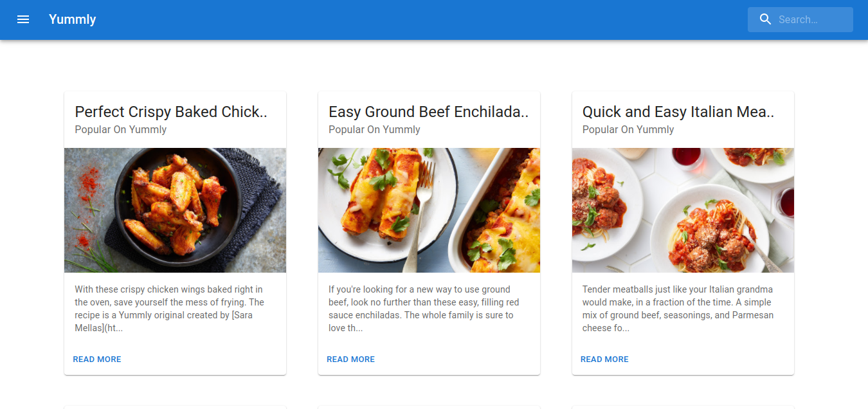The height and width of the screenshot is (409, 868).
Task: Hit Read More for the Italian meatballs
Action: pyautogui.click(x=604, y=359)
